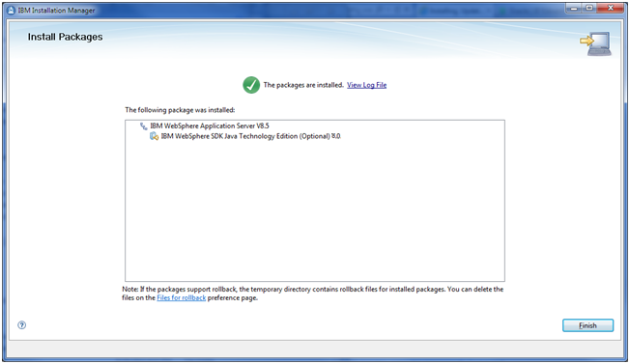Screen dimensions: 630x364
Task: Open the View Log File link
Action: tap(366, 85)
